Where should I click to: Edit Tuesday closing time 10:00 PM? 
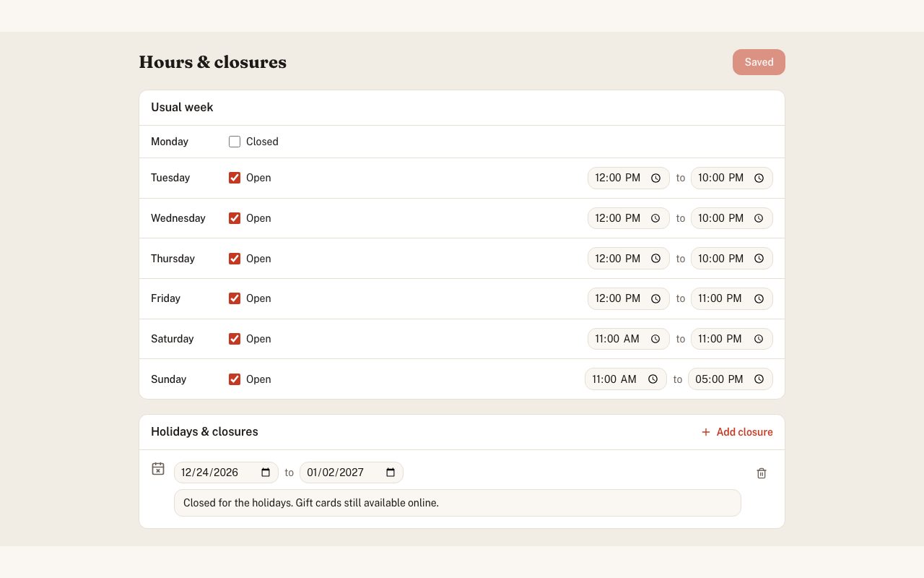tap(732, 178)
